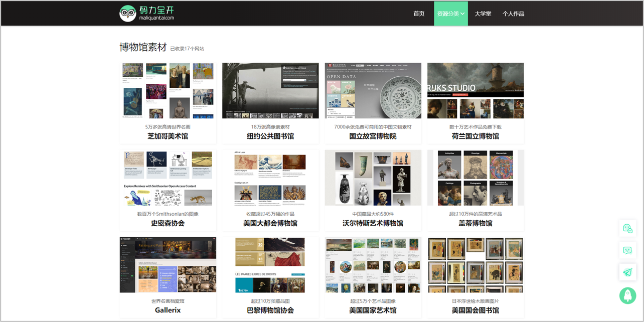Open the 纽约公共图书馆 thumbnail image

coord(270,91)
